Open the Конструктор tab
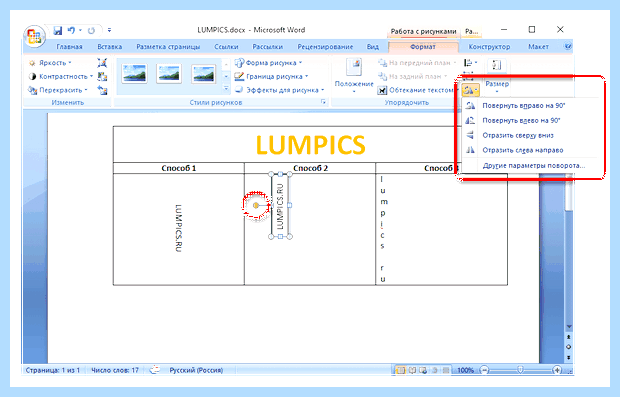 click(489, 47)
